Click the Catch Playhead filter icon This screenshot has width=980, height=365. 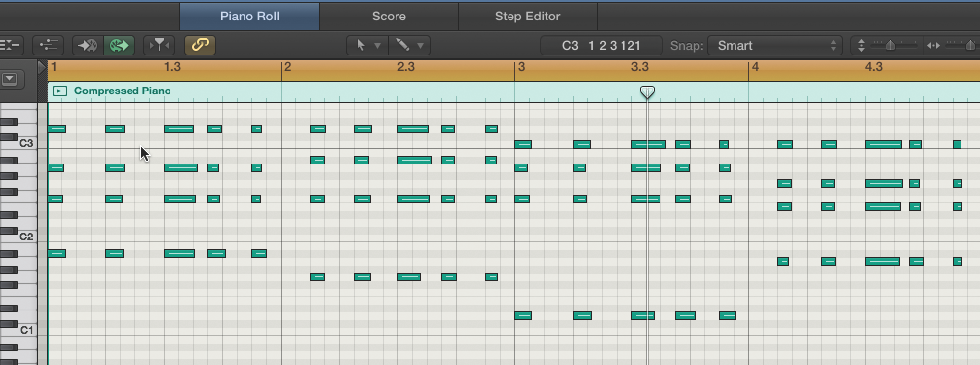(x=160, y=45)
